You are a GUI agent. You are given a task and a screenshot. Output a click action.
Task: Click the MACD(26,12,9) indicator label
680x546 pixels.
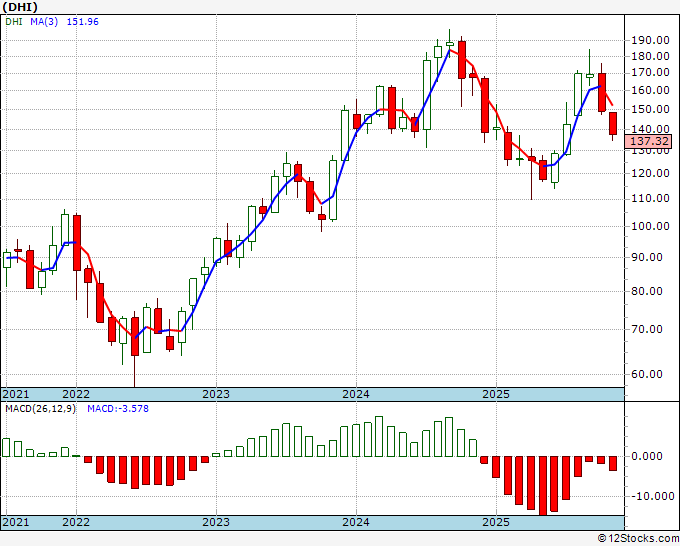click(40, 409)
